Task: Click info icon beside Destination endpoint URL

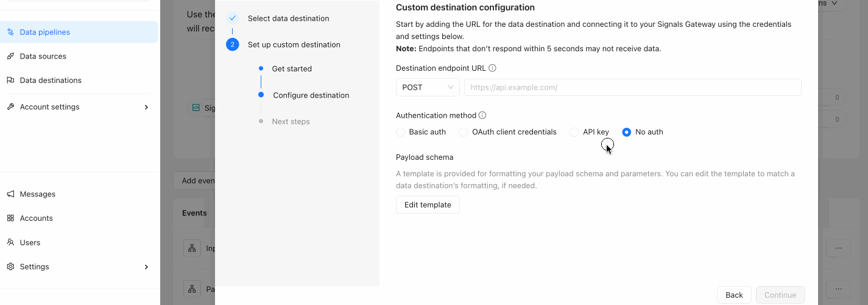Action: click(x=492, y=68)
